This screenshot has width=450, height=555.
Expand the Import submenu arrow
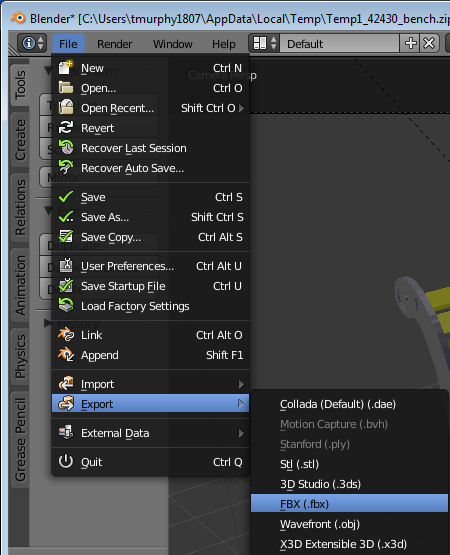point(241,384)
